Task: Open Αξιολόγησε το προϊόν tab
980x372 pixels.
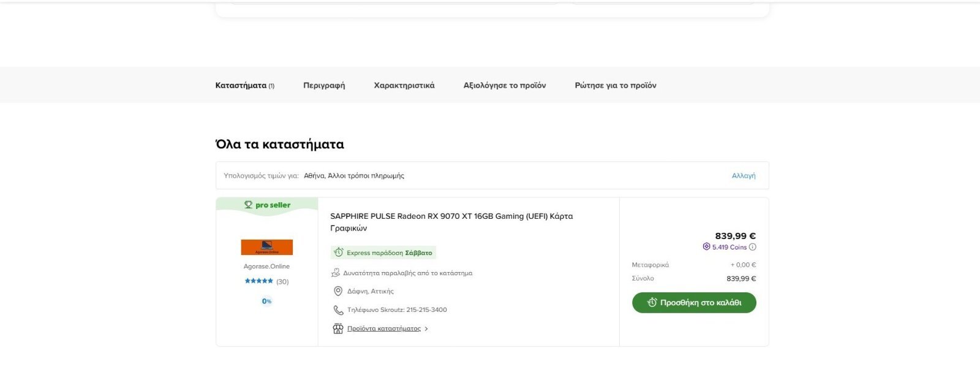Action: tap(505, 85)
